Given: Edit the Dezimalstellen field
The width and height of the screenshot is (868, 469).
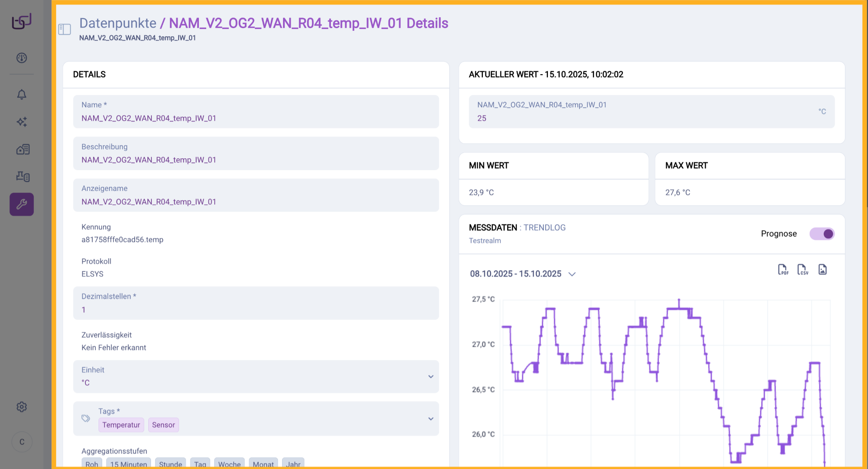Looking at the screenshot, I should 256,310.
